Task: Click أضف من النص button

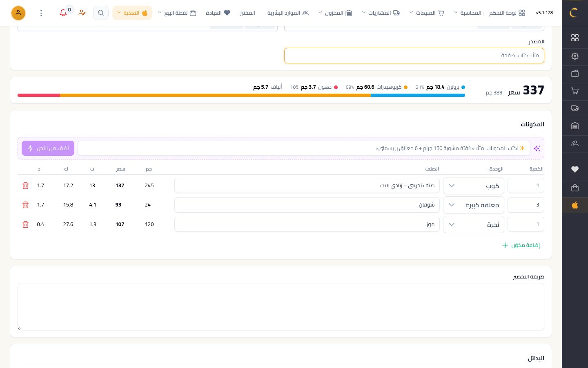Action: coord(48,148)
